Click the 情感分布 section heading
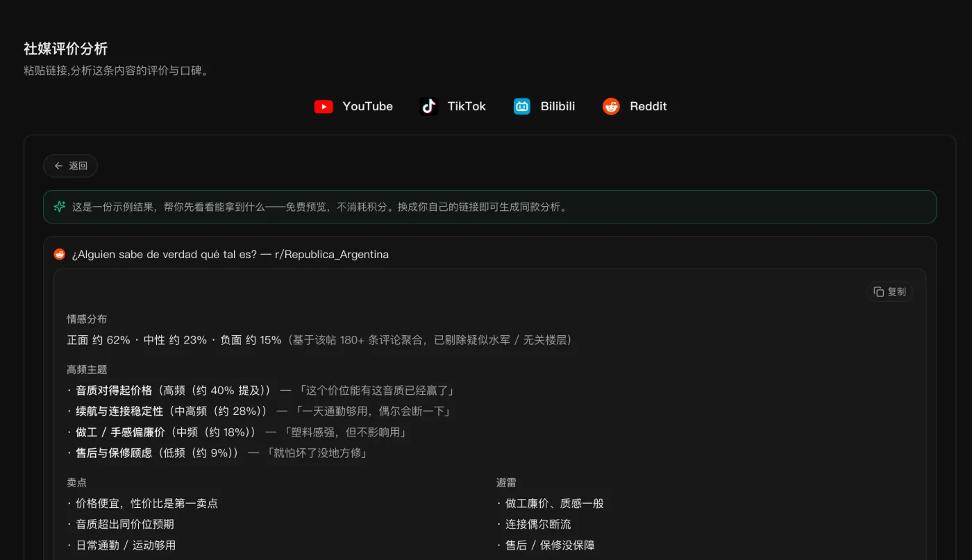This screenshot has width=972, height=560. click(x=87, y=319)
